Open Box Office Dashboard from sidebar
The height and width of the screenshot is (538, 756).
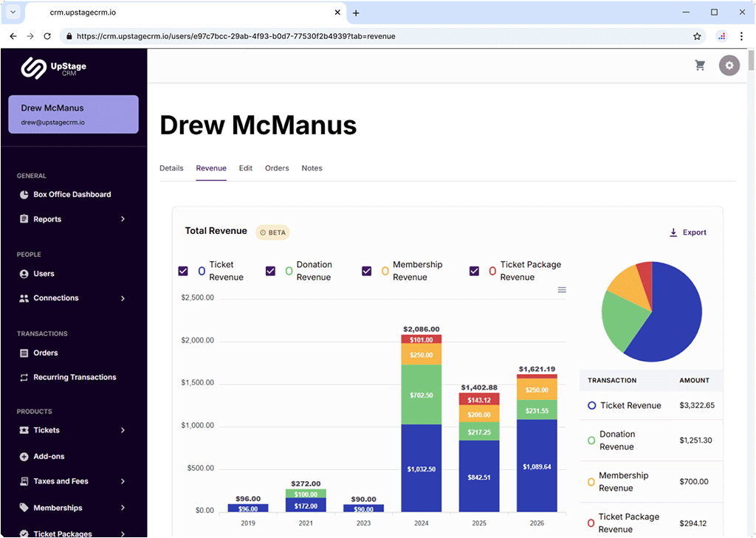point(72,195)
